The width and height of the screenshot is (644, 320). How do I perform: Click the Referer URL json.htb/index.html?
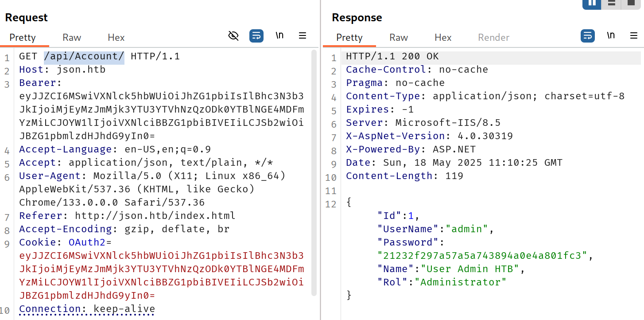click(x=155, y=216)
